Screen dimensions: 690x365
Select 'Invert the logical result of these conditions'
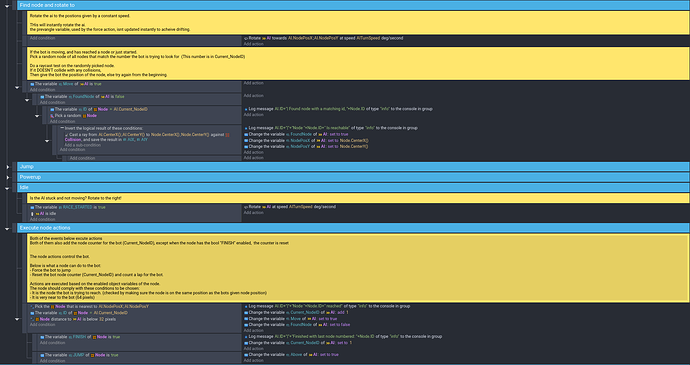[x=101, y=128]
